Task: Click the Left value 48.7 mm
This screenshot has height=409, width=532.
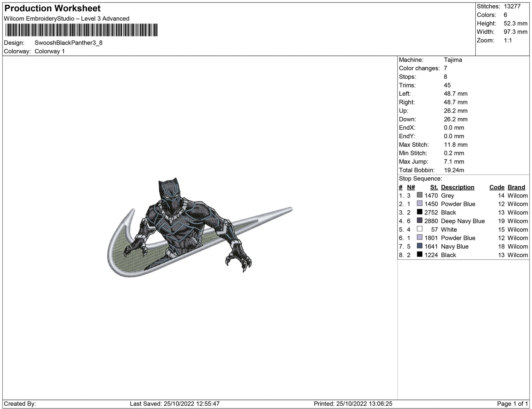Action: (456, 93)
